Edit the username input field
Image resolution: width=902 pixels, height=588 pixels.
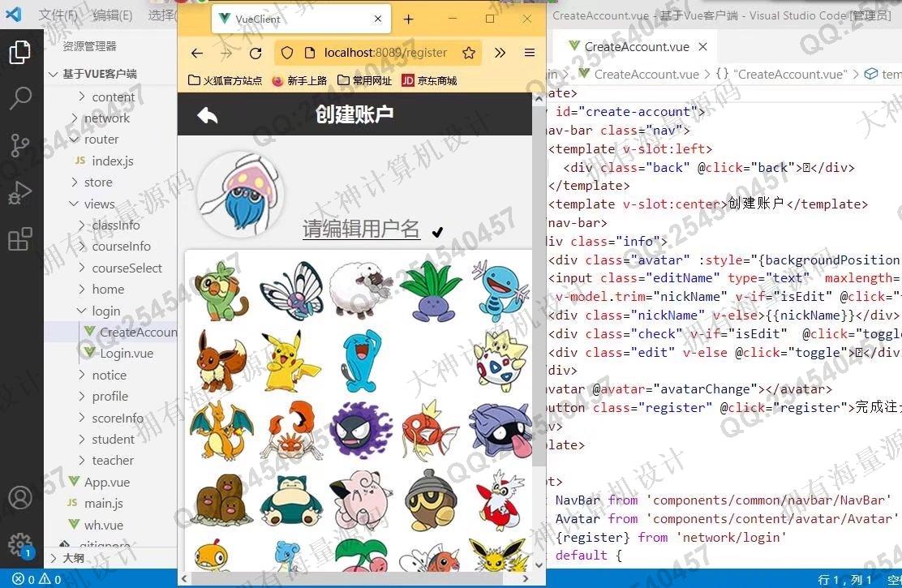click(x=361, y=229)
